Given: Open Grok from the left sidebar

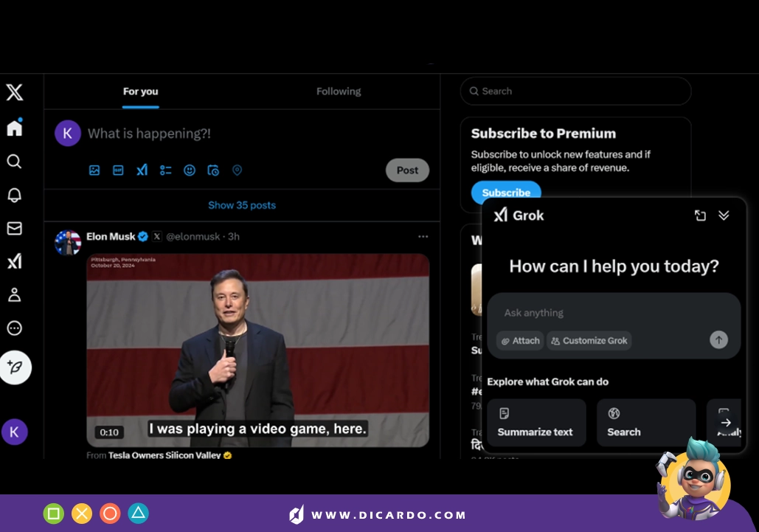Looking at the screenshot, I should [x=15, y=261].
